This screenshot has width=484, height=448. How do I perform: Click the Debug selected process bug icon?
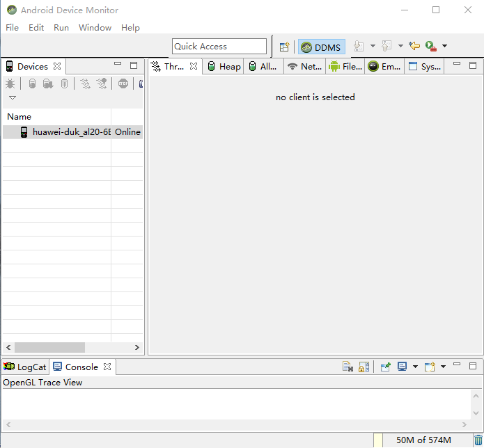coord(10,83)
